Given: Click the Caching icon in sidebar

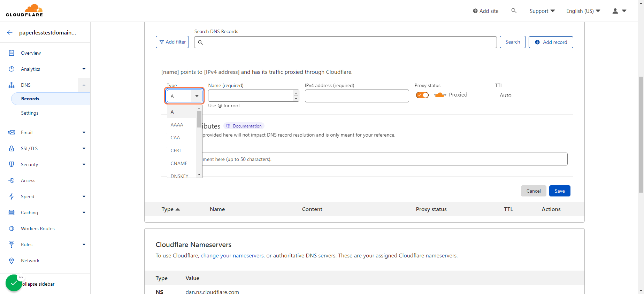Looking at the screenshot, I should [x=11, y=212].
